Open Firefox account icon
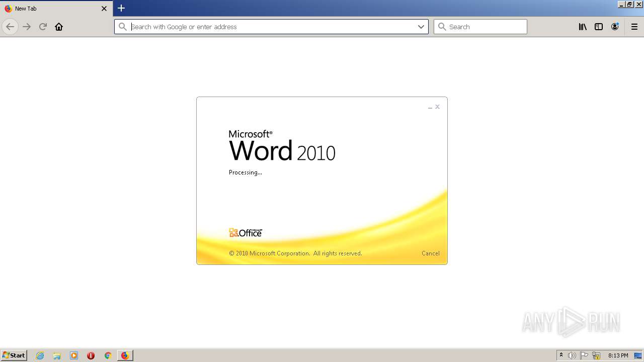Image resolution: width=644 pixels, height=362 pixels. (x=615, y=27)
